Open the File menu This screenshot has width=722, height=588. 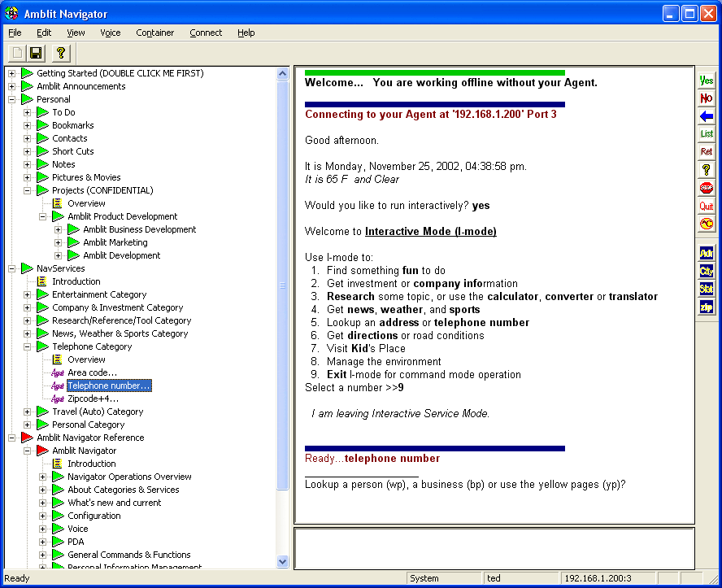pyautogui.click(x=15, y=33)
